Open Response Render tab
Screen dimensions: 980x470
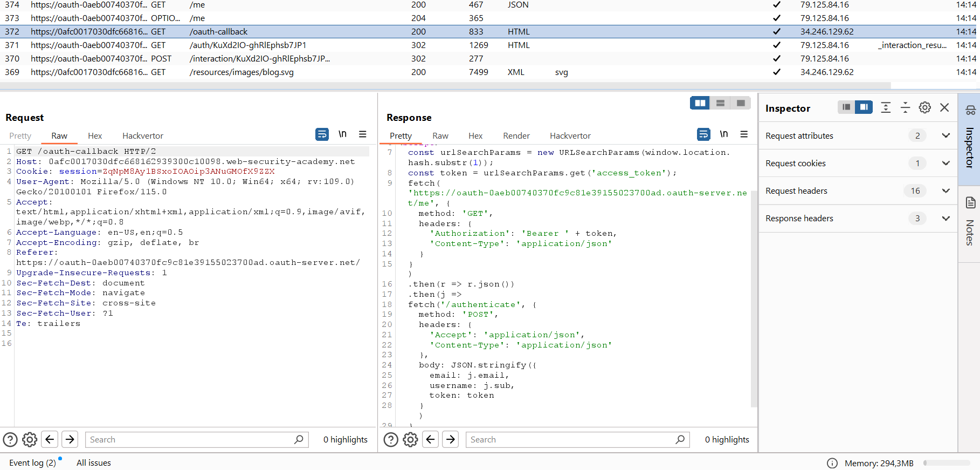(516, 136)
